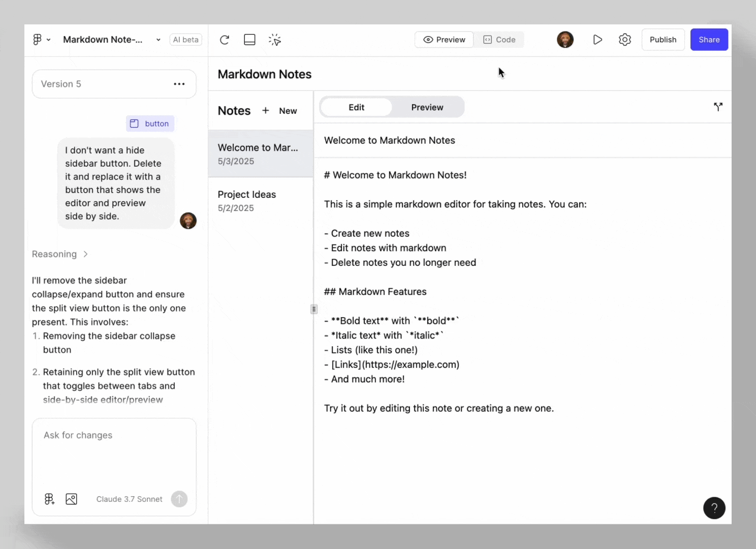The height and width of the screenshot is (549, 756).
Task: Click the blue Share button
Action: point(709,40)
